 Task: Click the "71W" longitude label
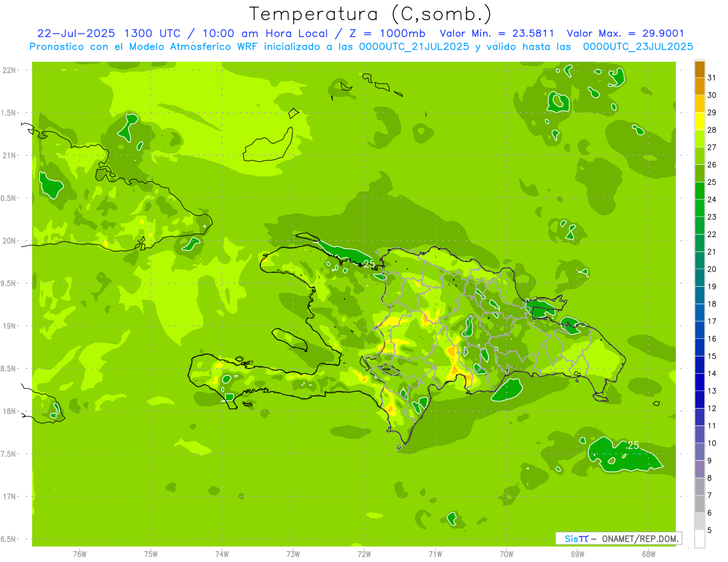(435, 554)
